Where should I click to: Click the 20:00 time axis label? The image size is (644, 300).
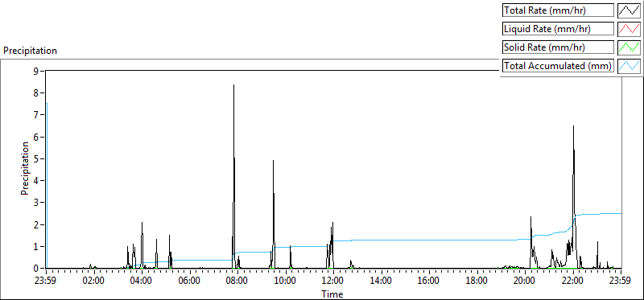[525, 282]
